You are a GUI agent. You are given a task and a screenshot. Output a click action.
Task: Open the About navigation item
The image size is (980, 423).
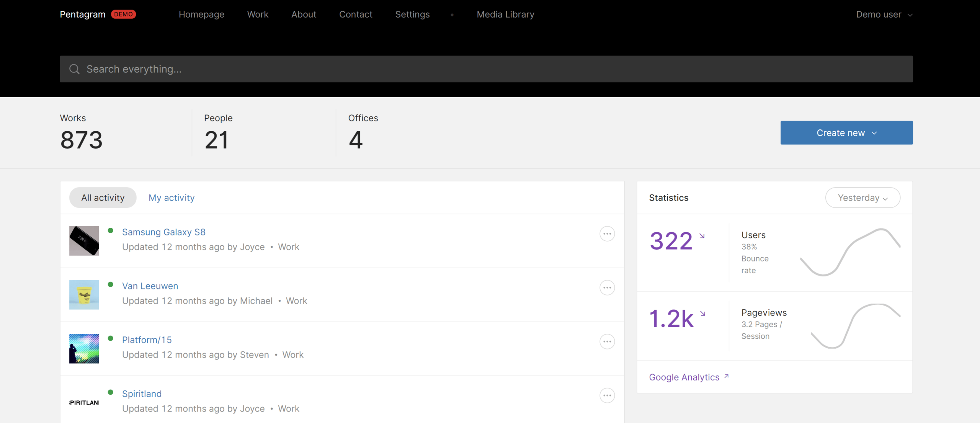click(x=304, y=15)
